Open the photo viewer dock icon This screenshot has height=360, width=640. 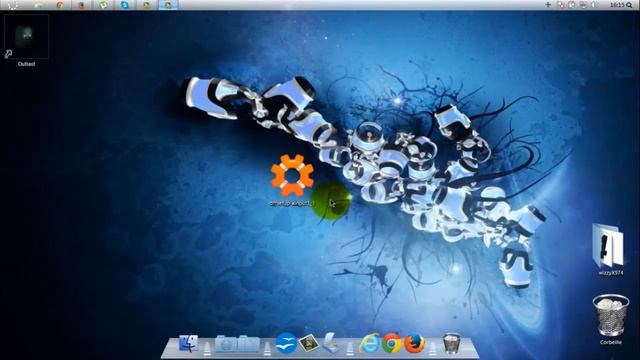309,343
